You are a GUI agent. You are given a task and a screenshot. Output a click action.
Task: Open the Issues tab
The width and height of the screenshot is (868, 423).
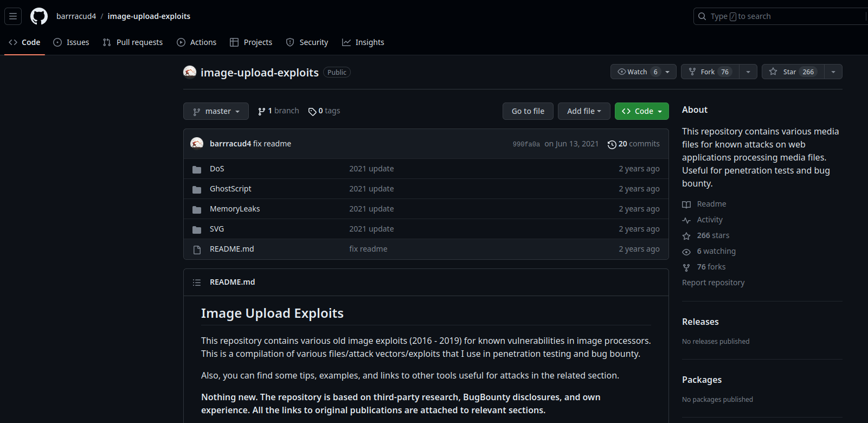tap(71, 42)
